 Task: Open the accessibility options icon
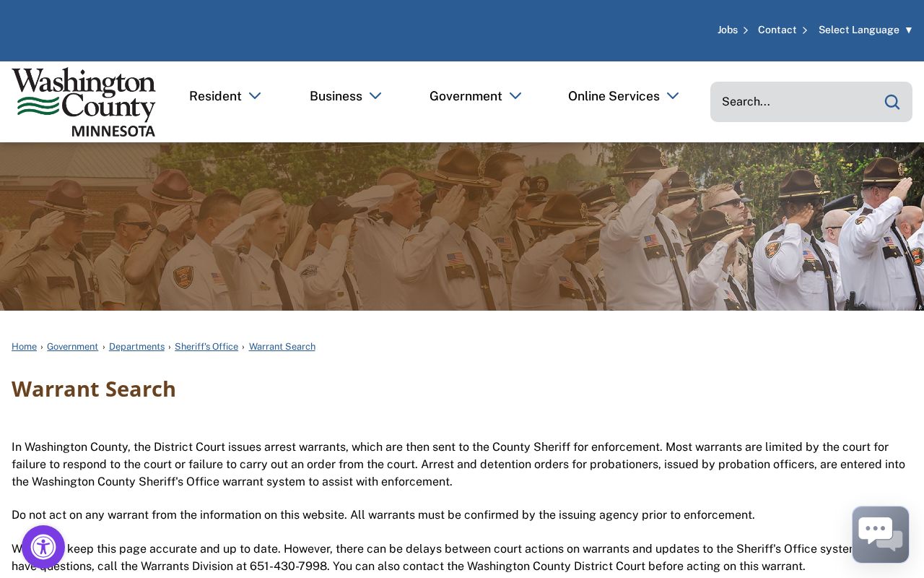point(43,547)
